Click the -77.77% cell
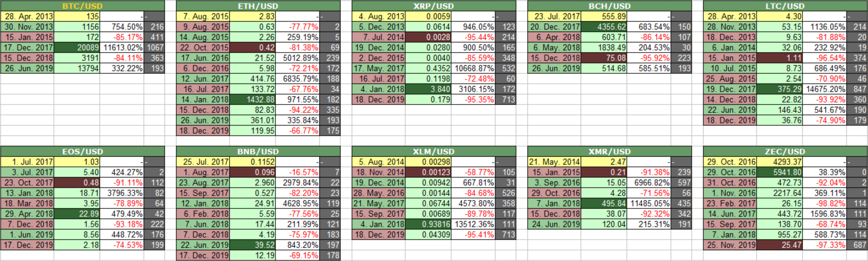The image size is (868, 261). pyautogui.click(x=297, y=27)
